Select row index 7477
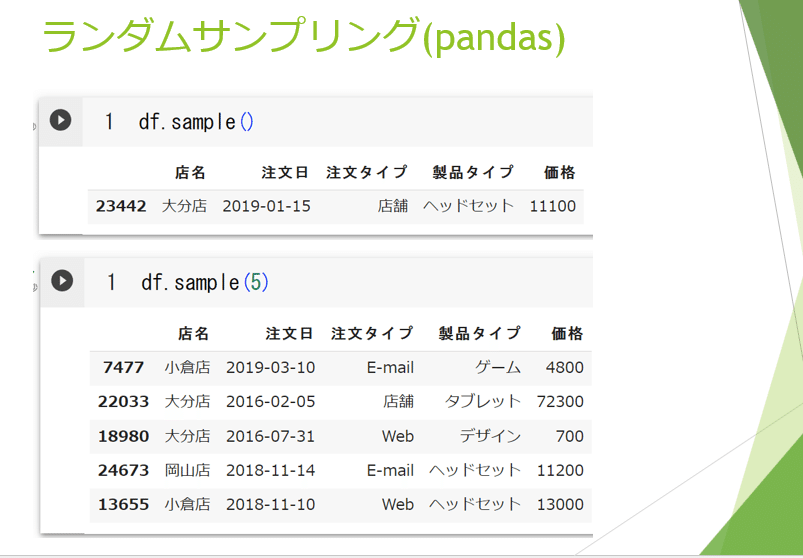Viewport: 803px width, 558px height. point(123,368)
